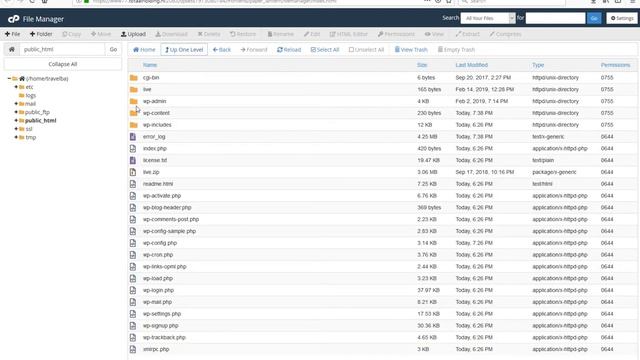Expand the mail folder in tree

16,104
